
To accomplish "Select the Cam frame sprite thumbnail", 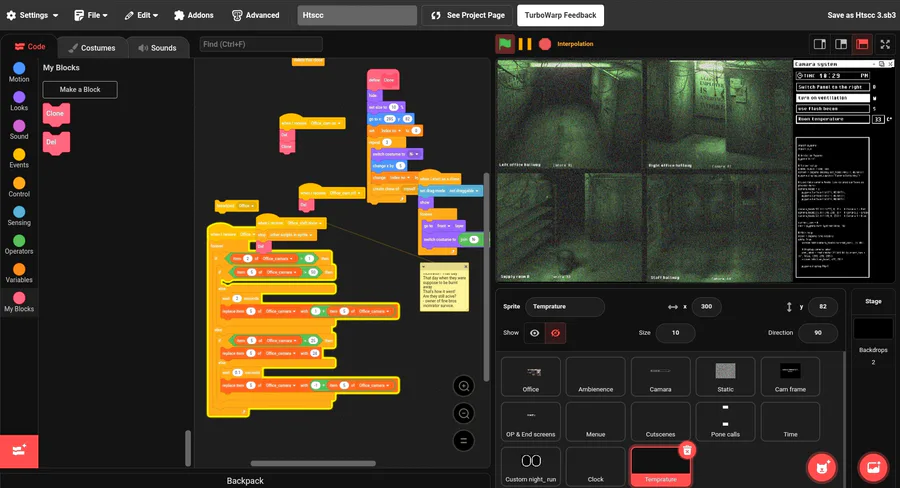I will [x=790, y=377].
